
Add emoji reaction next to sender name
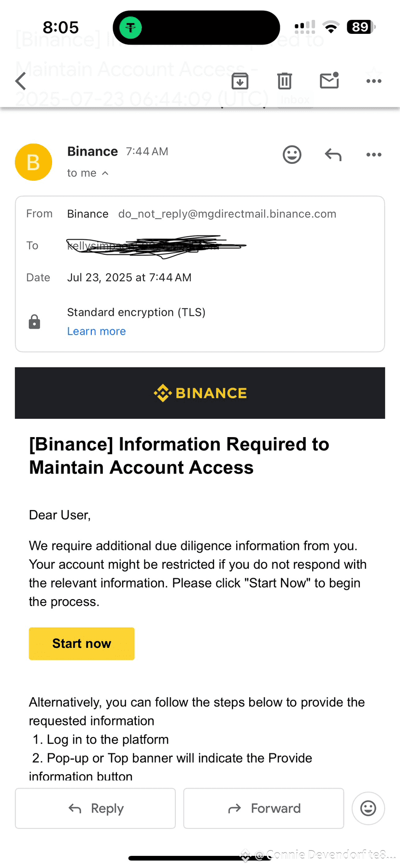pyautogui.click(x=292, y=155)
